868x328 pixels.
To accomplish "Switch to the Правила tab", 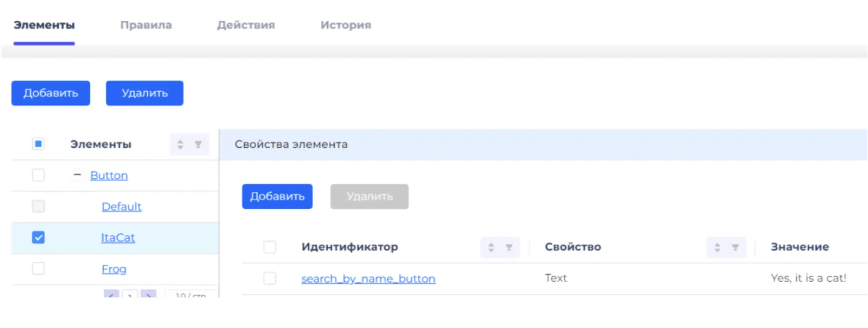I will point(146,25).
